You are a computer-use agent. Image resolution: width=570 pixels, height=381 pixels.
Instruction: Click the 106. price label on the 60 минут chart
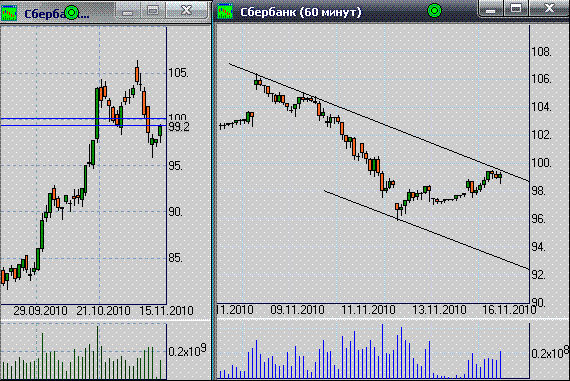pyautogui.click(x=541, y=79)
